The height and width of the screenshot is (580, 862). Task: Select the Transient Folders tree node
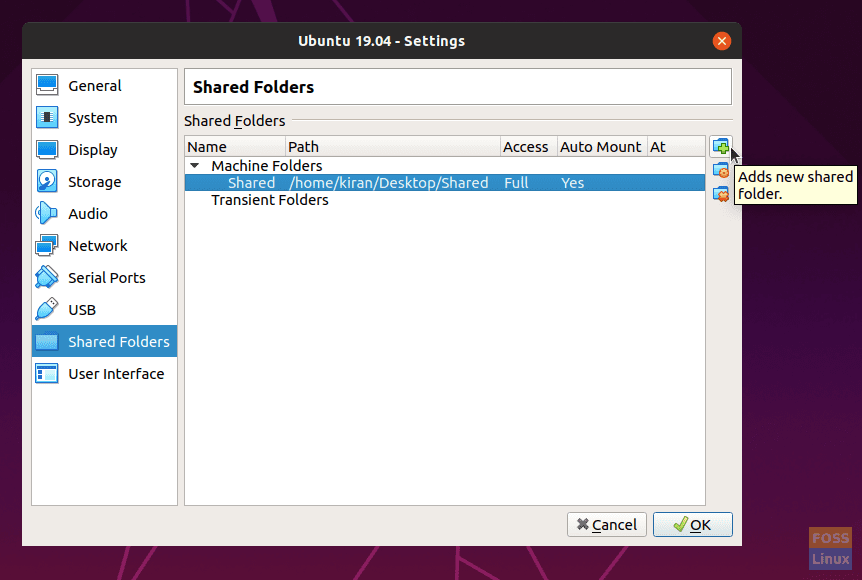270,200
